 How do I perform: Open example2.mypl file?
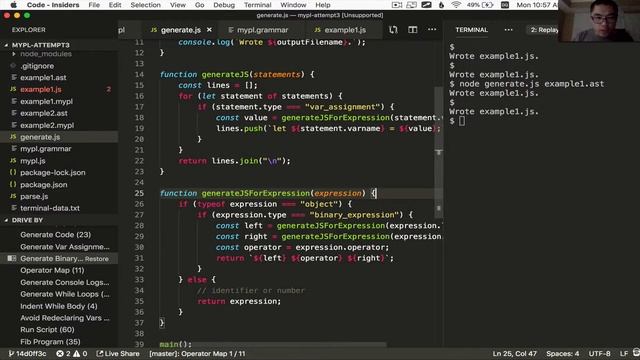click(x=47, y=125)
